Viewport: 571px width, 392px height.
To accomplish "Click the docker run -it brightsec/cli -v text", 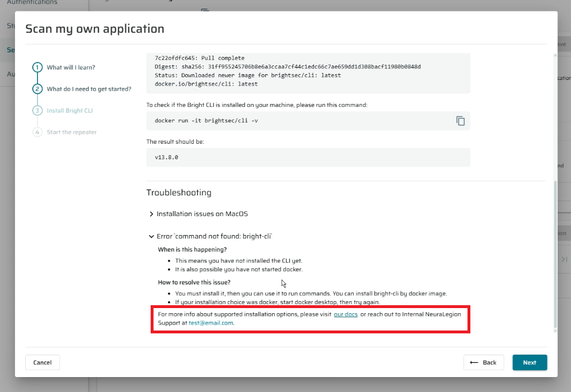I will (206, 121).
